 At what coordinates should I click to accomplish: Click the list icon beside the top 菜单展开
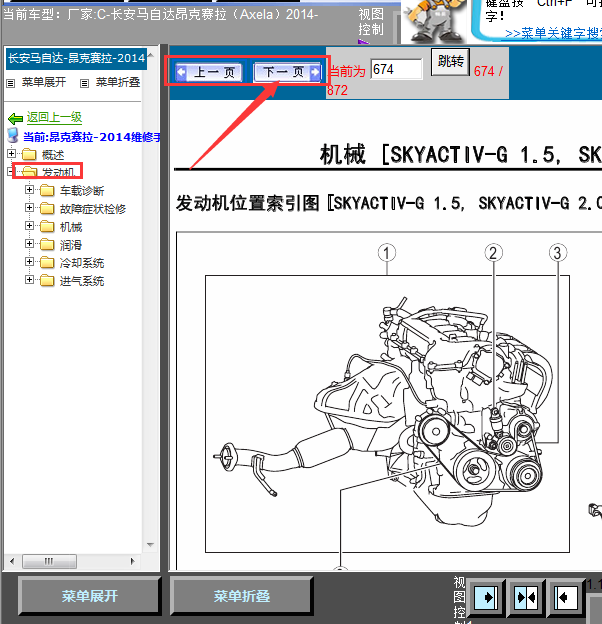[11, 83]
